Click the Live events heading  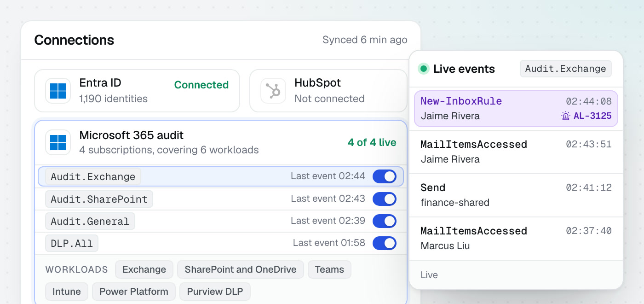point(464,69)
